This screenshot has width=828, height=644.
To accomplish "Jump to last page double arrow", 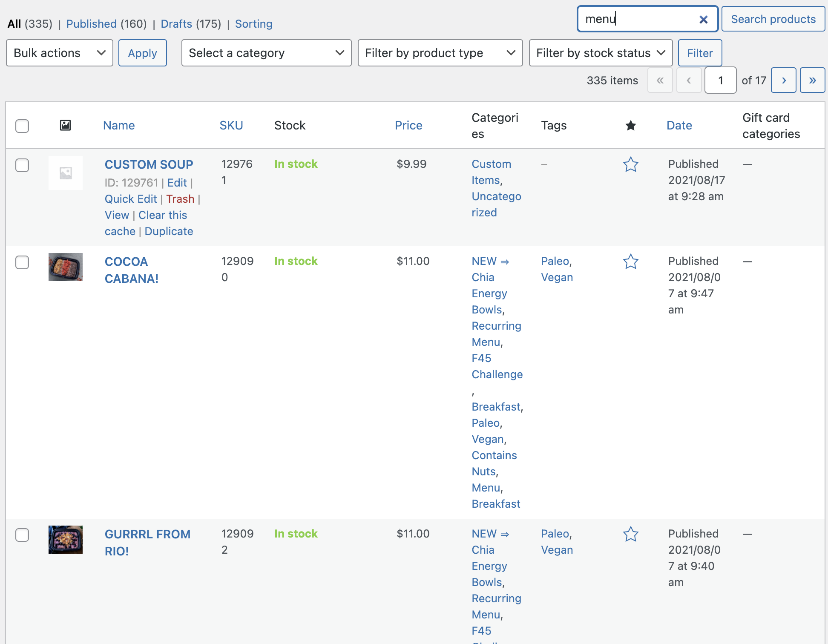I will (812, 80).
